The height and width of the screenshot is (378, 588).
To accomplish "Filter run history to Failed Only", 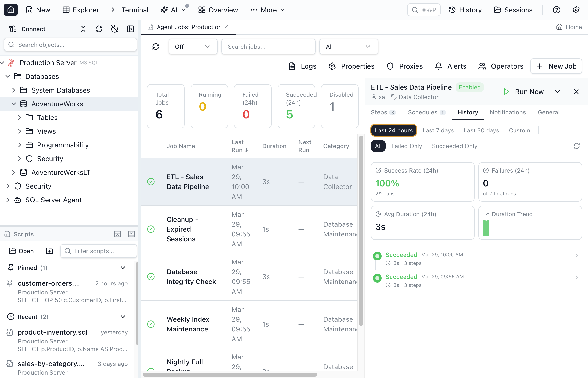I will pos(407,146).
